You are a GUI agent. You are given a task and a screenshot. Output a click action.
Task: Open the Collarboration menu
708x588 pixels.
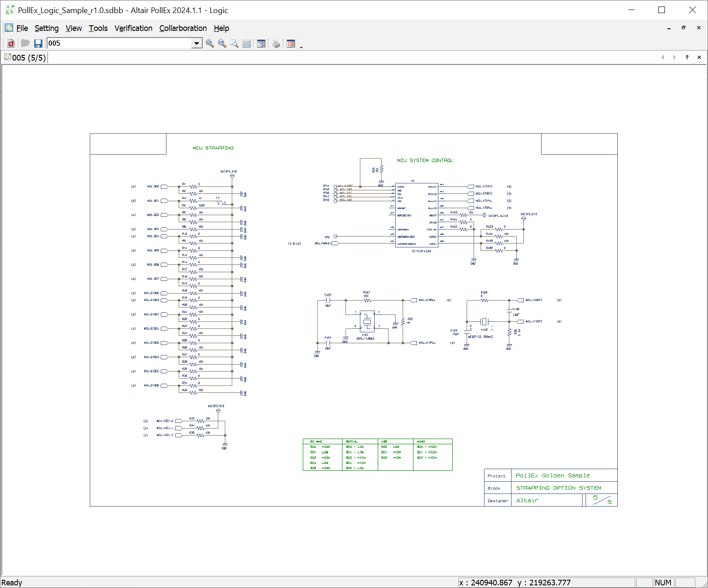click(x=183, y=28)
